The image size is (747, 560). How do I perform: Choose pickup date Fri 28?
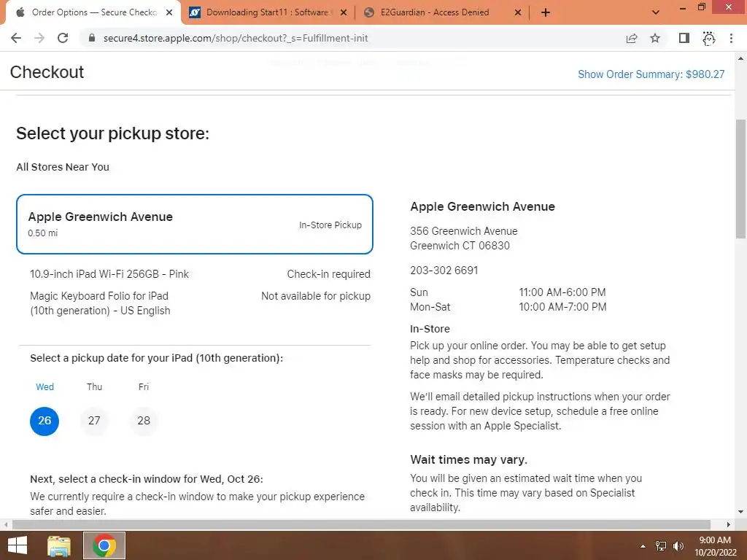(x=144, y=421)
